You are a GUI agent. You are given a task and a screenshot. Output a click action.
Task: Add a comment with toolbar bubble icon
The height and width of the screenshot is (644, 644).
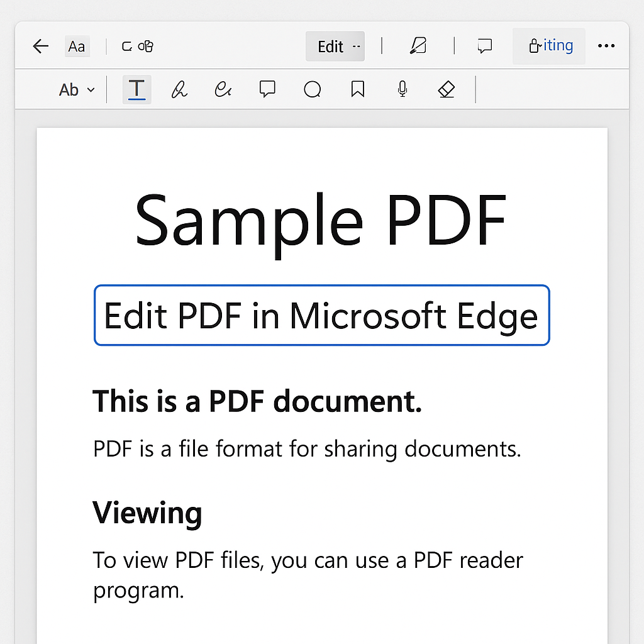[267, 89]
